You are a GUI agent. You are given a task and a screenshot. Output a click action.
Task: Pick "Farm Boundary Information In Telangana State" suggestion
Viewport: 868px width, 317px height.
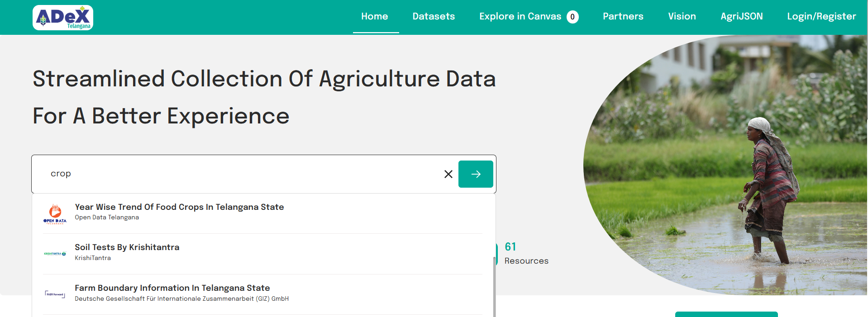[172, 288]
